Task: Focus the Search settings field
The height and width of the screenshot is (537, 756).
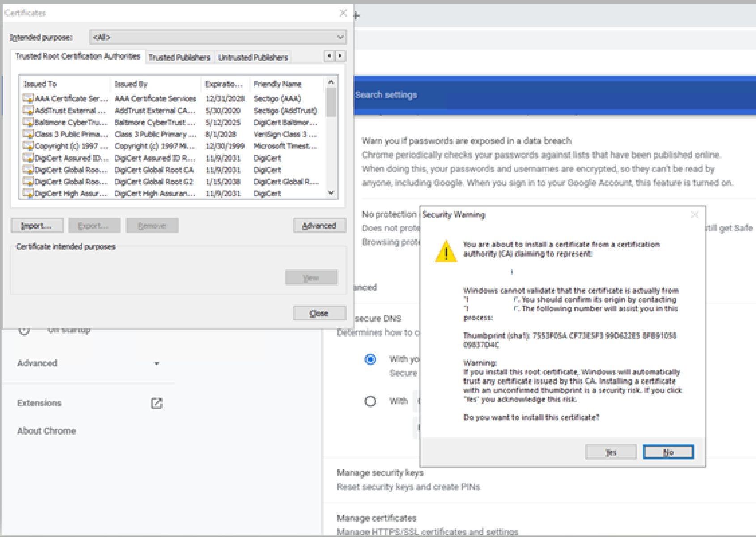Action: coord(555,95)
